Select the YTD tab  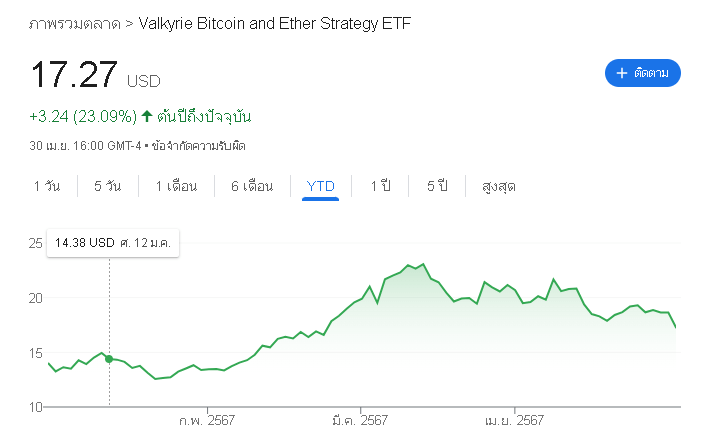[321, 186]
